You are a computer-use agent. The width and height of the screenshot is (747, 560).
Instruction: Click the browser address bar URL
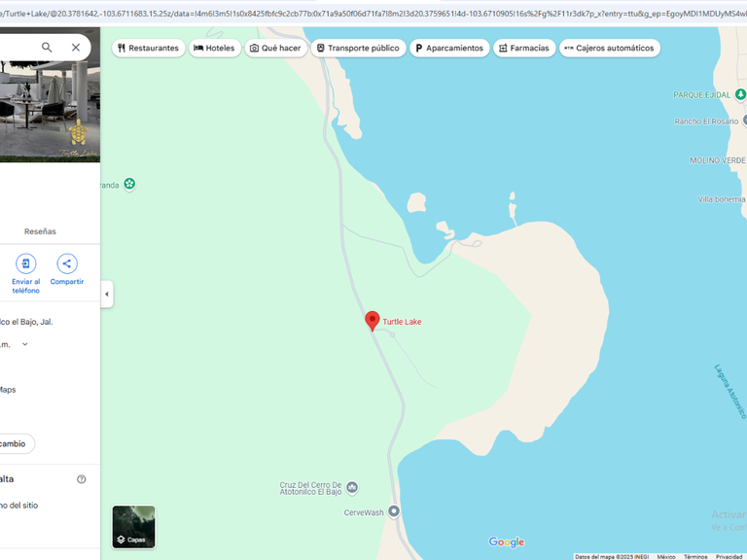[x=373, y=14]
